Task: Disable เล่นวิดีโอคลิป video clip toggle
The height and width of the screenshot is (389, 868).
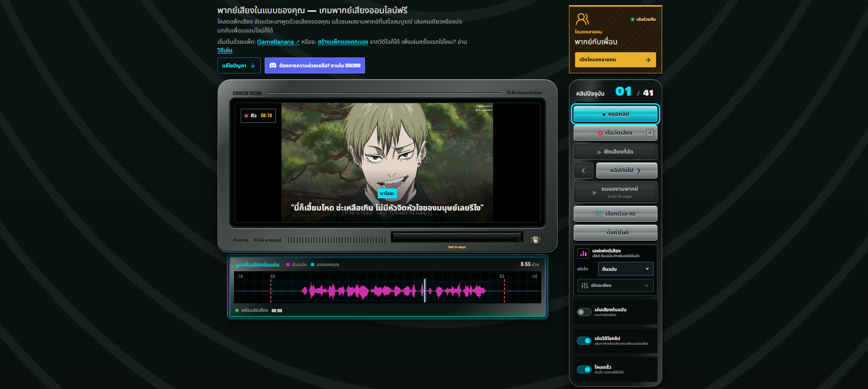Action: click(584, 340)
